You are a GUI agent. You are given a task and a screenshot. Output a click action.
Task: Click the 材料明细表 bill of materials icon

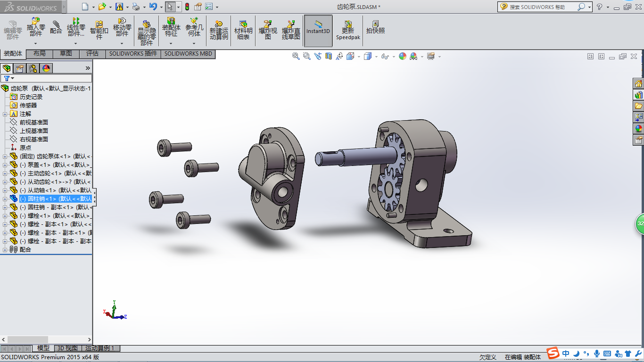point(243,30)
